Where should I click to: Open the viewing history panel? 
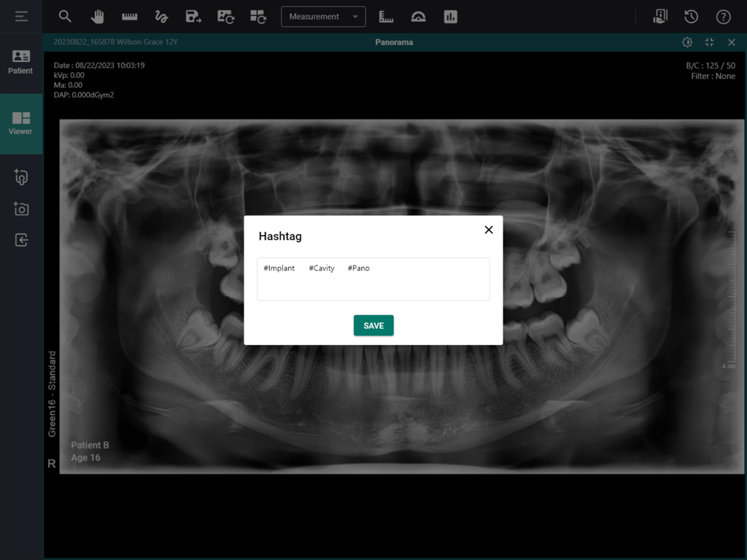tap(692, 16)
